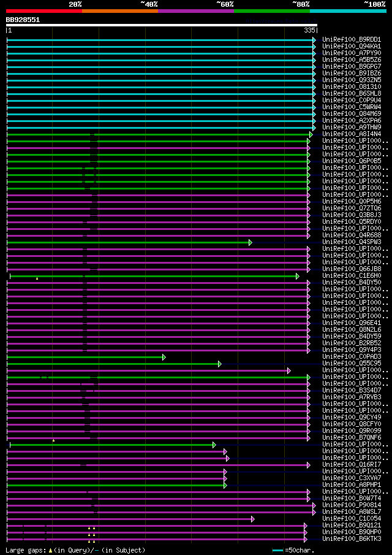Screen dimensions: 392x555
Task: Select the UniRef100_Q9CY49 hit label
Action: [352, 418]
